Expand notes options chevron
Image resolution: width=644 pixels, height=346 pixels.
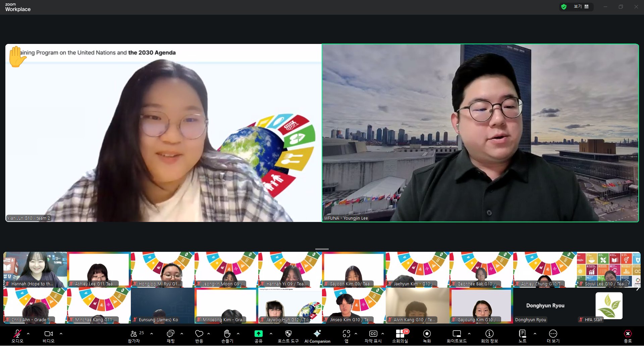coord(535,334)
